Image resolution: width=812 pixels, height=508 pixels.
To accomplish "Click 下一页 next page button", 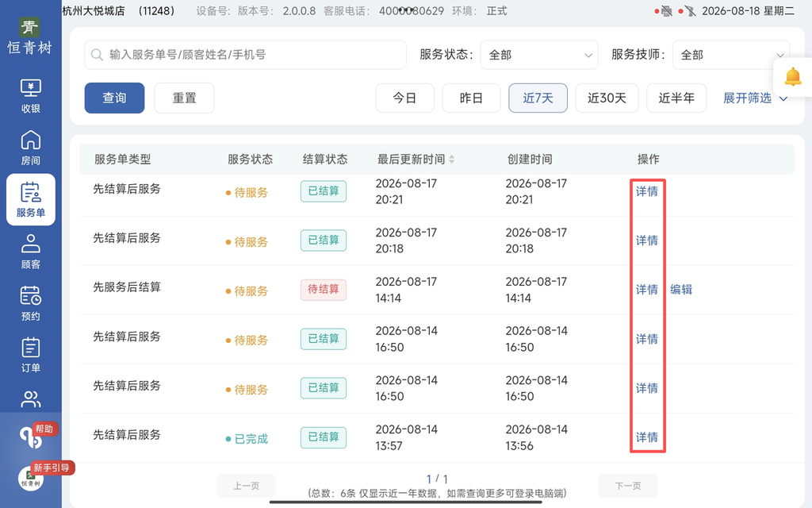I will coord(628,486).
